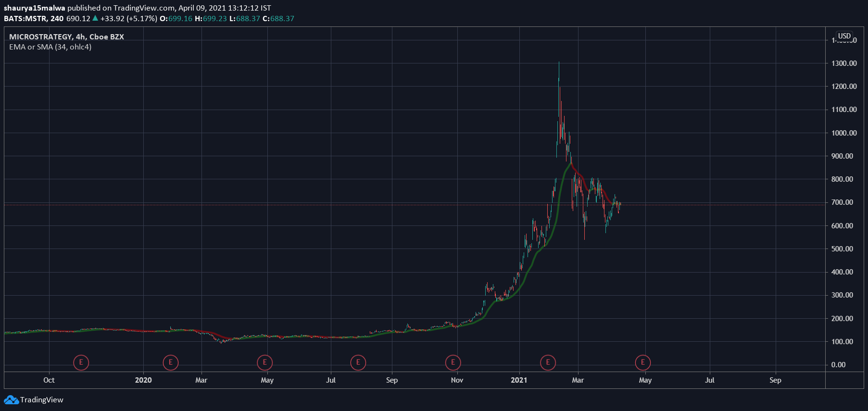868x411 pixels.
Task: Click the Sep label right of Jul 2021
Action: coord(775,380)
